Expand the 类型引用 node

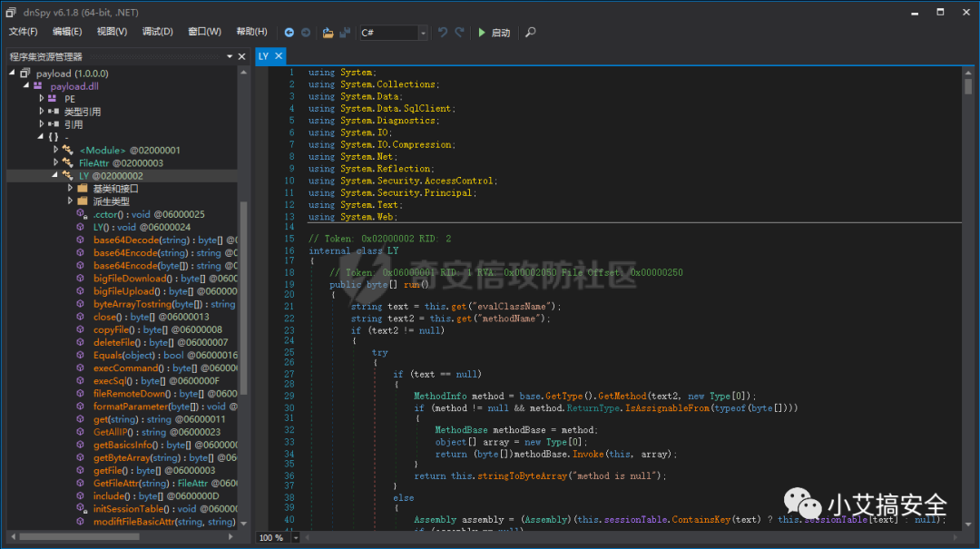[x=41, y=112]
